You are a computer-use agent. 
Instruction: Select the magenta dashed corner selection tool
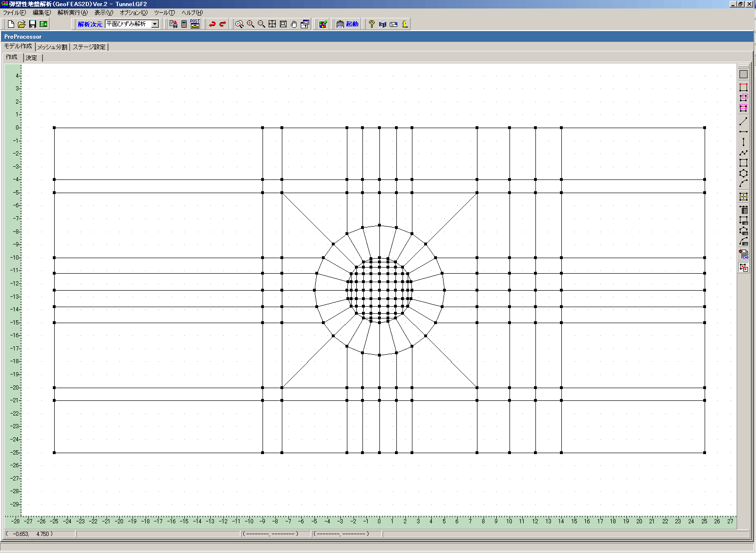pyautogui.click(x=743, y=98)
